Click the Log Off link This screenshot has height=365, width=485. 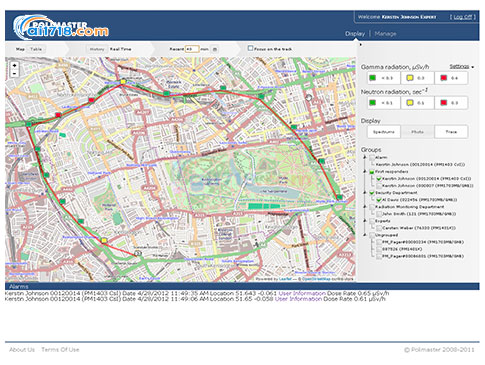pyautogui.click(x=463, y=17)
